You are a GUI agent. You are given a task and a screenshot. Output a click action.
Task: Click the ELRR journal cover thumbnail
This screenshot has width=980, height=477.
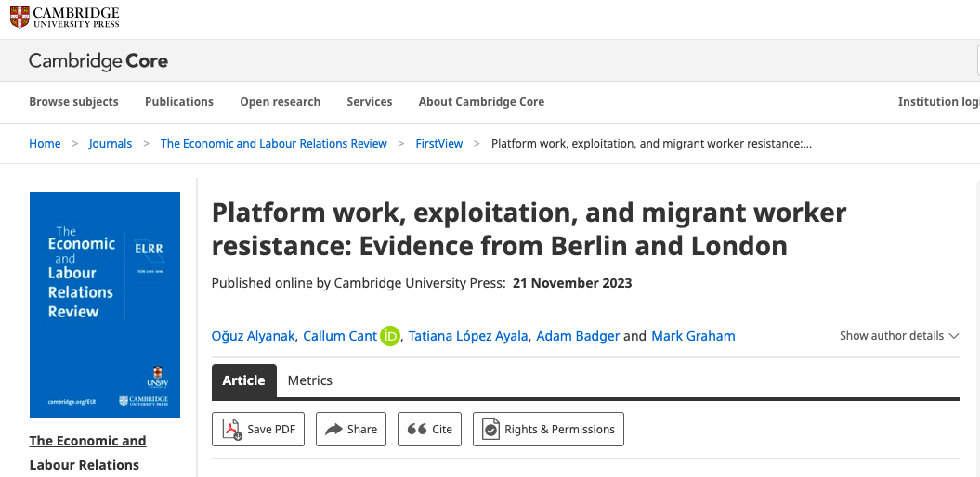(105, 304)
